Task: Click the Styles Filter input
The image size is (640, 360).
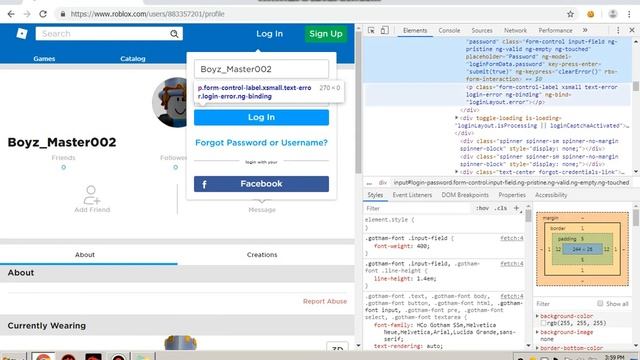Action: pyautogui.click(x=417, y=208)
